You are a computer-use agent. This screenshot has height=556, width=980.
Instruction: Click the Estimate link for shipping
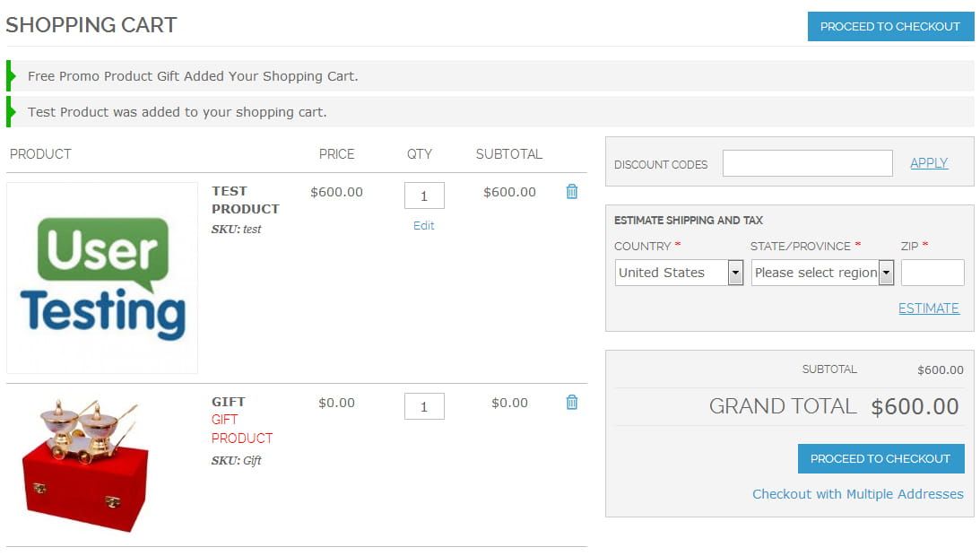928,308
